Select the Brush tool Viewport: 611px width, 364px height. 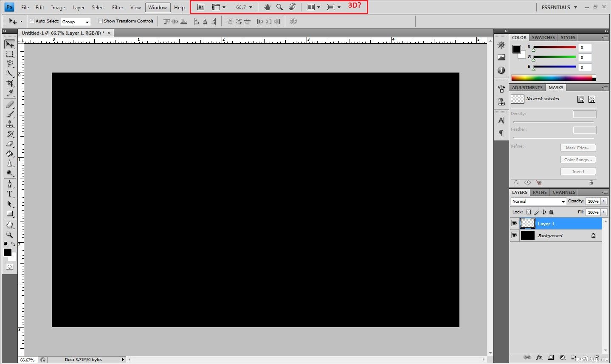click(10, 114)
